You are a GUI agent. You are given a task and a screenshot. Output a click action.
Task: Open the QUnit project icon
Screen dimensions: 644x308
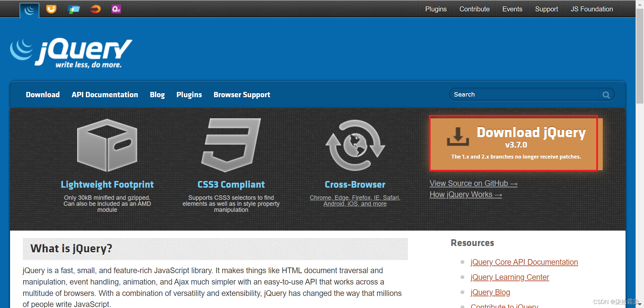(x=116, y=9)
